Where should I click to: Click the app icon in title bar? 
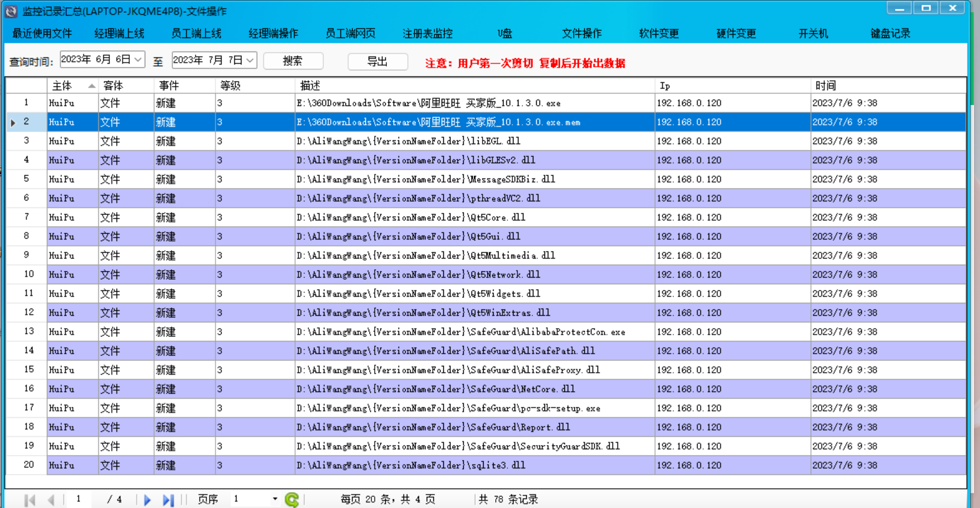[x=11, y=11]
